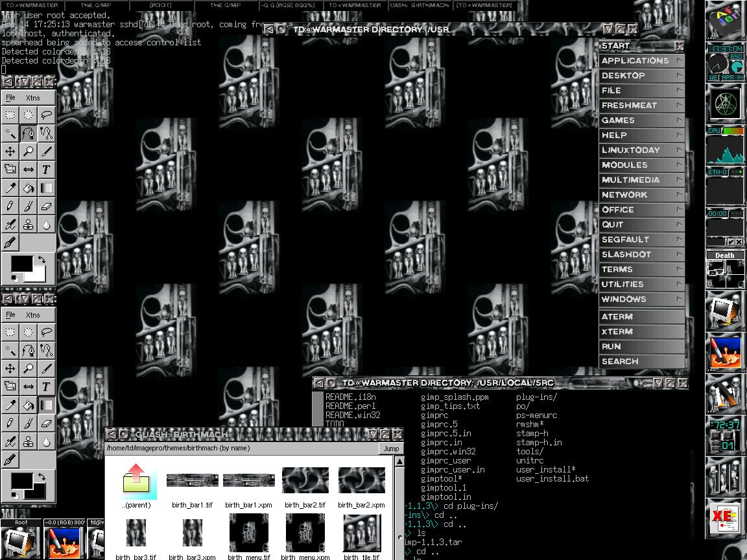Expand the APPLICATIONS submenu

[x=679, y=60]
